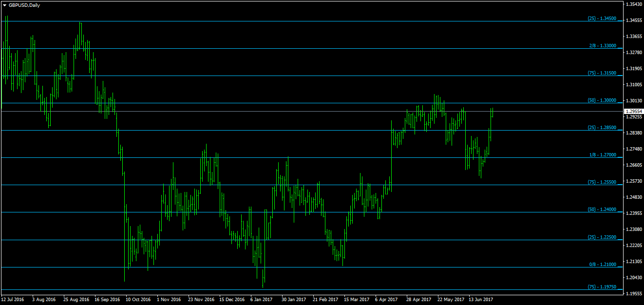Click the 12 Jul 2016 date label
The width and height of the screenshot is (644, 305).
tap(13, 300)
